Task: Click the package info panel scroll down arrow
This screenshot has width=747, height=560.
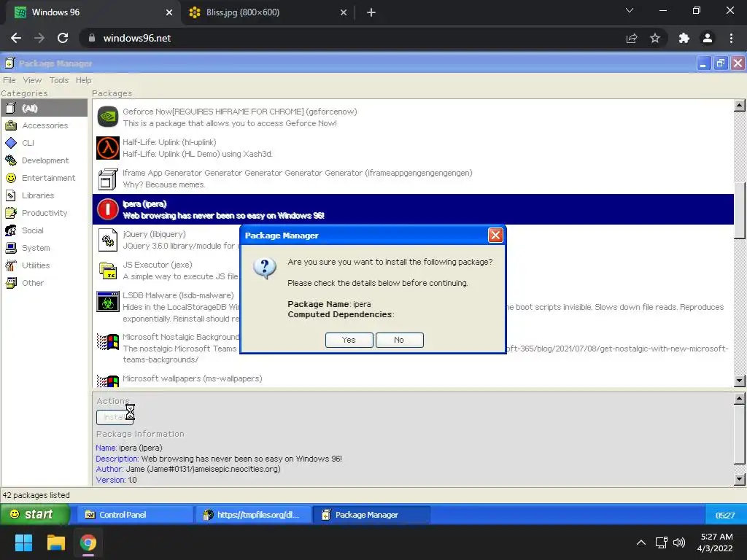Action: [740, 480]
